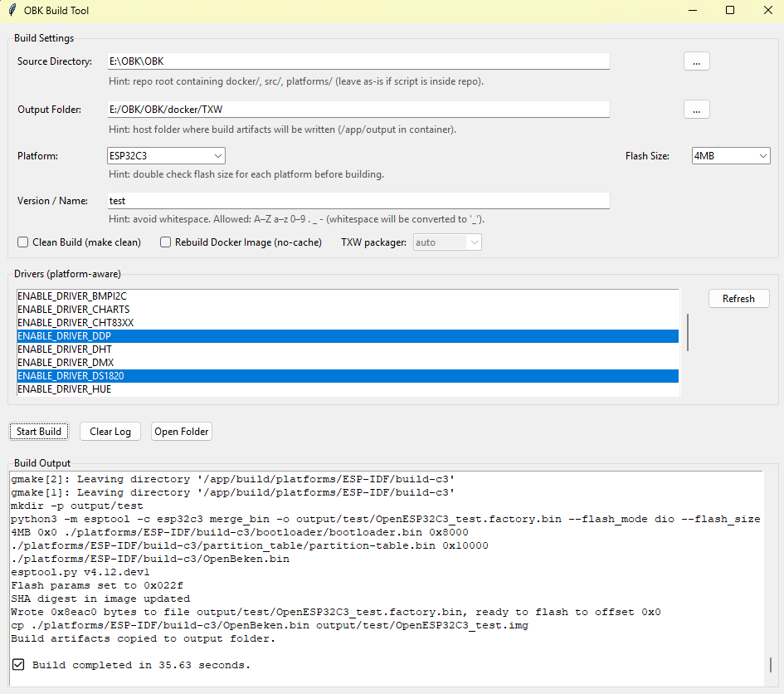Toggle Rebuild Docker Image (no-cache) checkbox
The image size is (784, 694).
pyautogui.click(x=166, y=242)
